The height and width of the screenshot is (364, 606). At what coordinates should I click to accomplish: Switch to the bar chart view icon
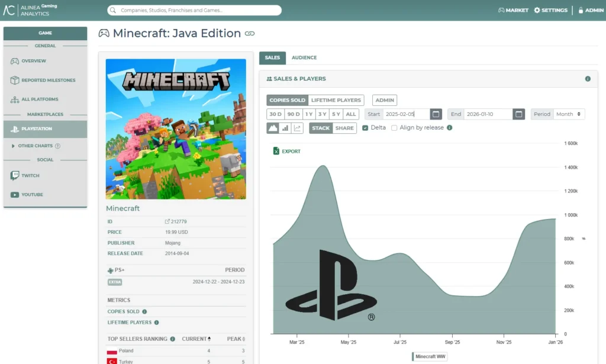(285, 128)
